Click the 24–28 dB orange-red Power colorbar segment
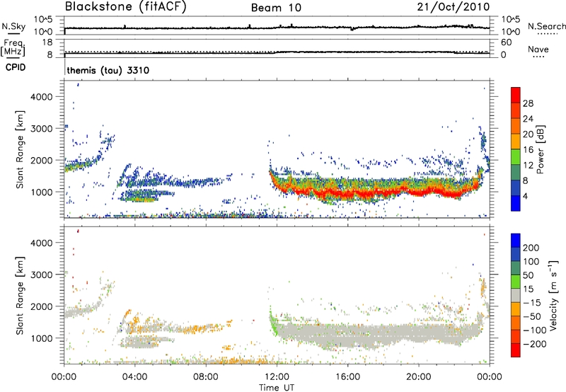The width and height of the screenshot is (566, 392). [x=516, y=110]
